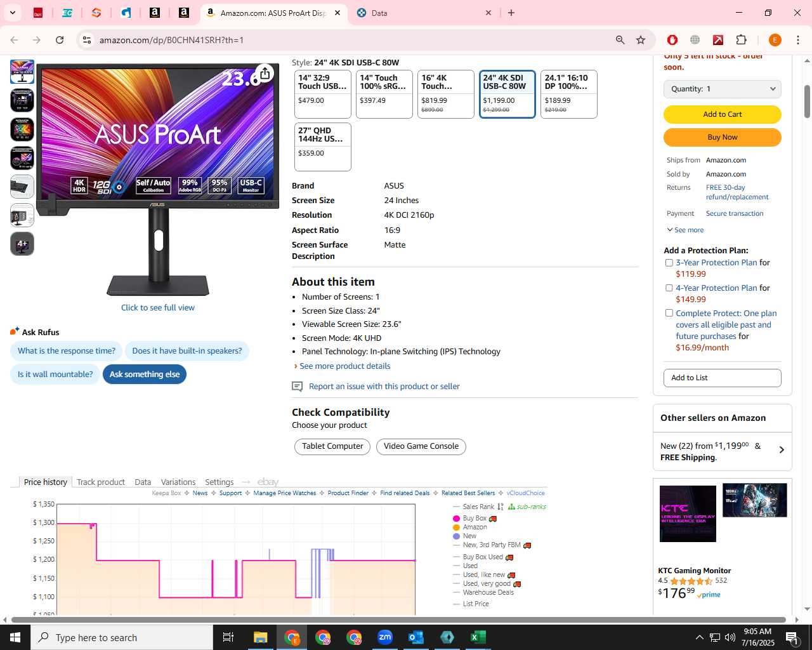Toggle New line in Keepa legend

click(464, 536)
